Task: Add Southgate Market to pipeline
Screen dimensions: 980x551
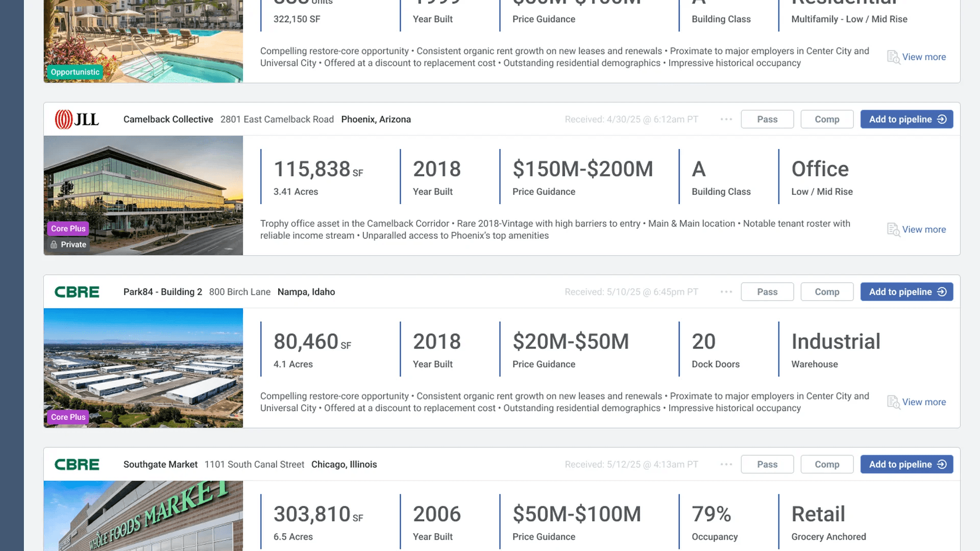Action: click(906, 464)
